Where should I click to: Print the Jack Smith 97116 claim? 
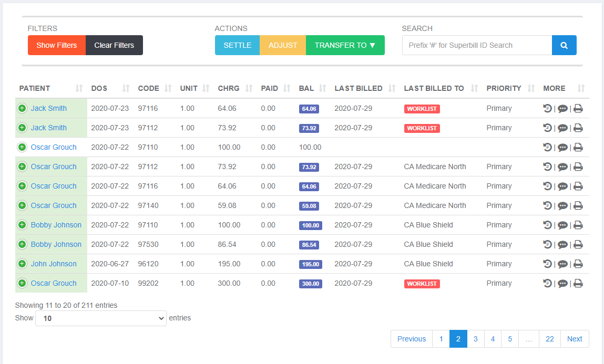[x=578, y=109]
